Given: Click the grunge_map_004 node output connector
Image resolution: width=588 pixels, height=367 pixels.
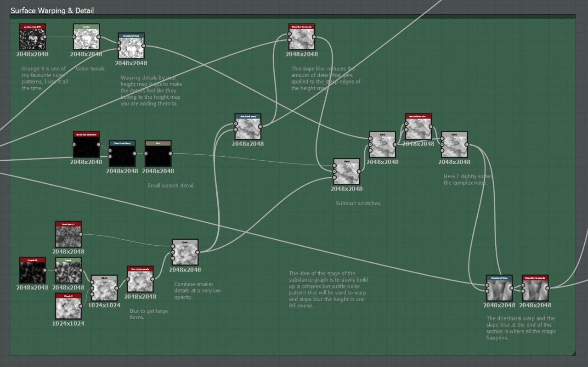Looking at the screenshot, I should [x=45, y=37].
